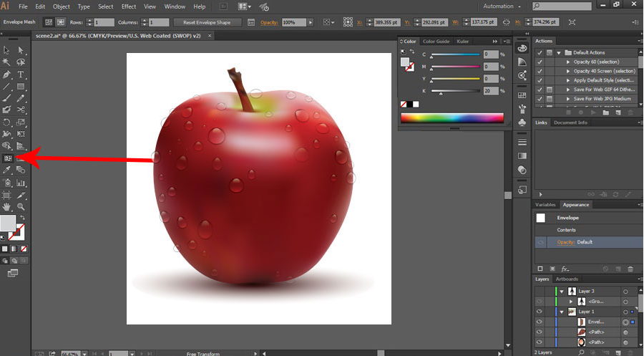Open Brushes panel from the dock
The width and height of the screenshot is (644, 356).
[522, 109]
